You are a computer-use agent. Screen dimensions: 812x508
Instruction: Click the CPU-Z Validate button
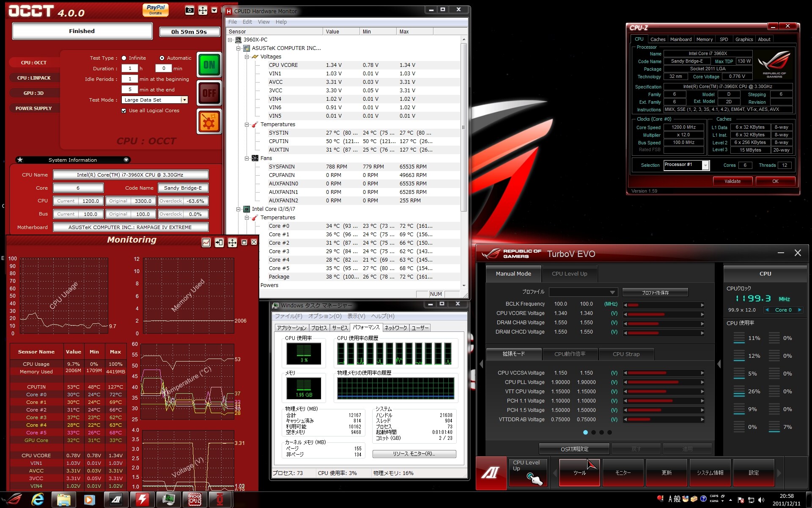(732, 181)
